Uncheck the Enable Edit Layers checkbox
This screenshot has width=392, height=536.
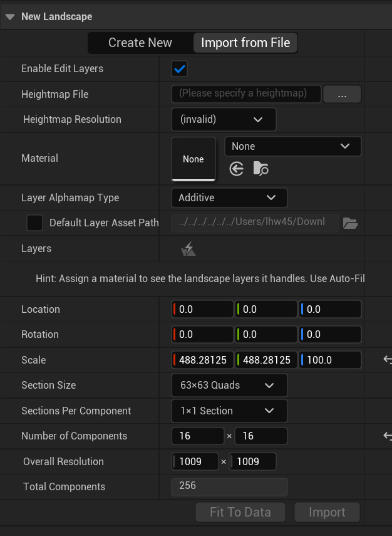click(180, 69)
